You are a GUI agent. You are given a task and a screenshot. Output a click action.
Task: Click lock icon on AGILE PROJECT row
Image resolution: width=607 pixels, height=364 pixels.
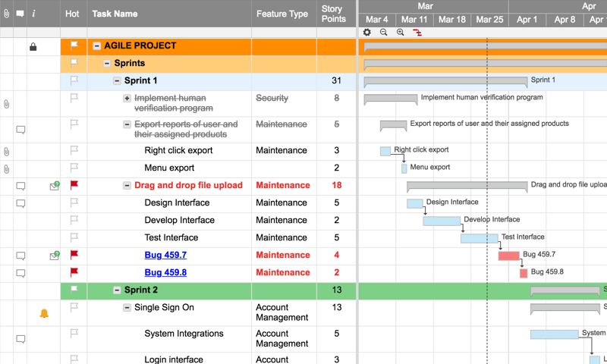coord(33,47)
